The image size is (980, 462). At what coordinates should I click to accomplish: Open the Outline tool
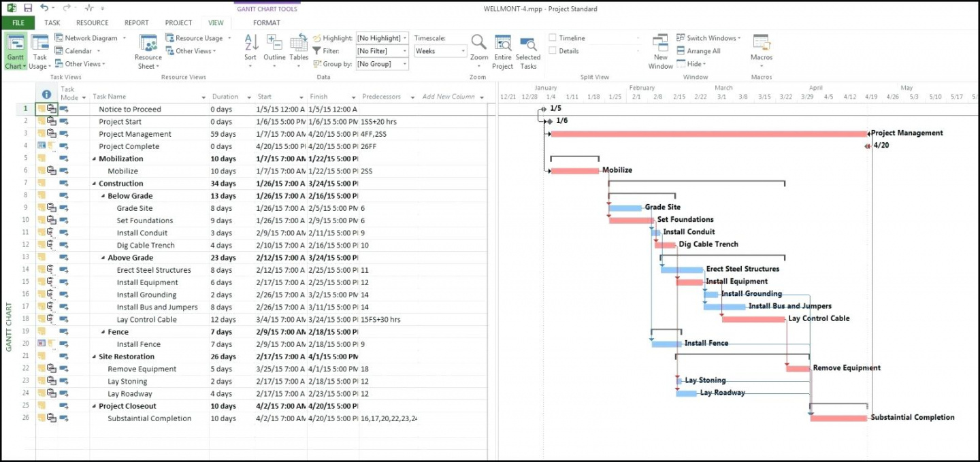coord(274,44)
